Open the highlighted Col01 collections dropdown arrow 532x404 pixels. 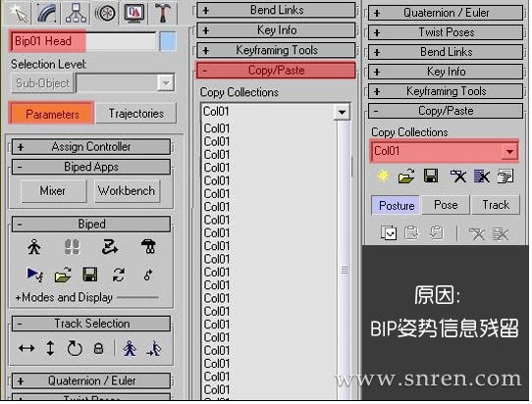coord(509,151)
